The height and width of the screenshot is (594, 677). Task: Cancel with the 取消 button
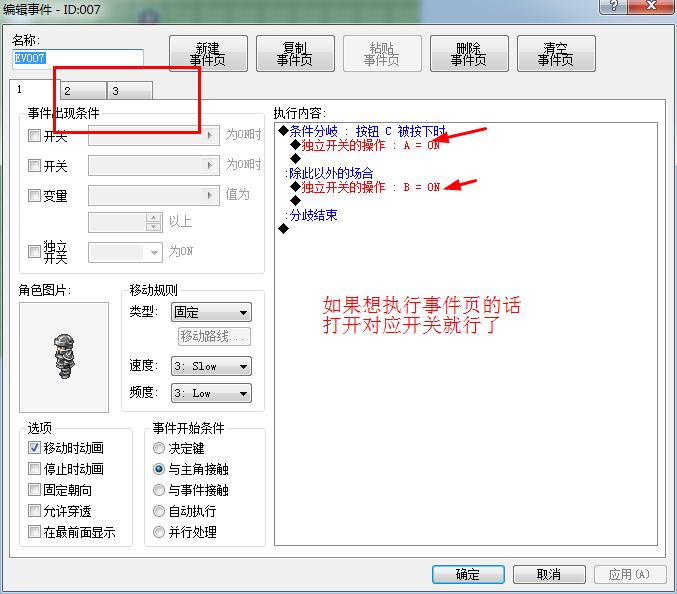549,574
